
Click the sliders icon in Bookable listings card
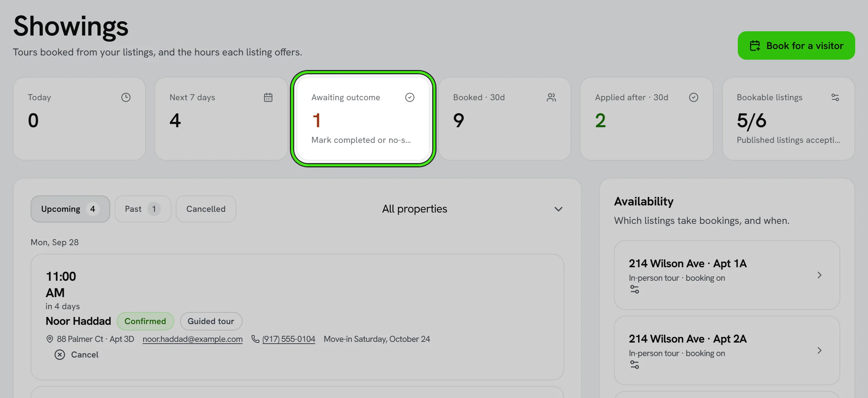pyautogui.click(x=835, y=97)
